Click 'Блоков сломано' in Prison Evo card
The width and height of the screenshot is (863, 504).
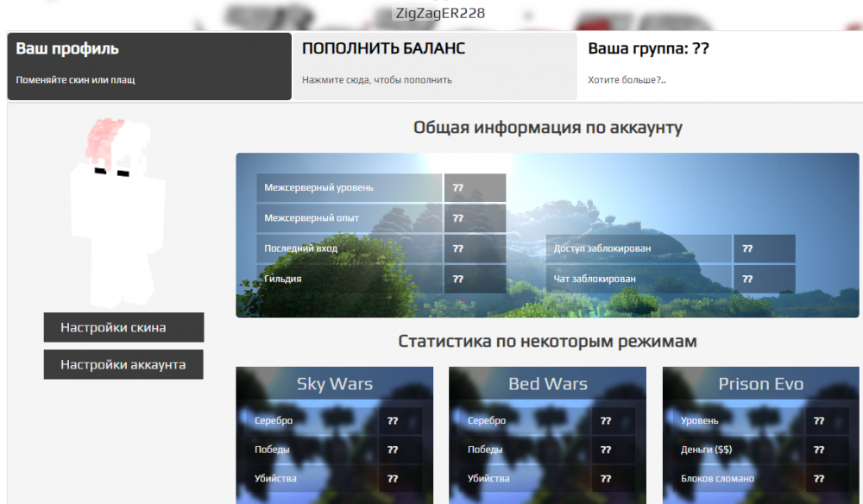coord(719,478)
